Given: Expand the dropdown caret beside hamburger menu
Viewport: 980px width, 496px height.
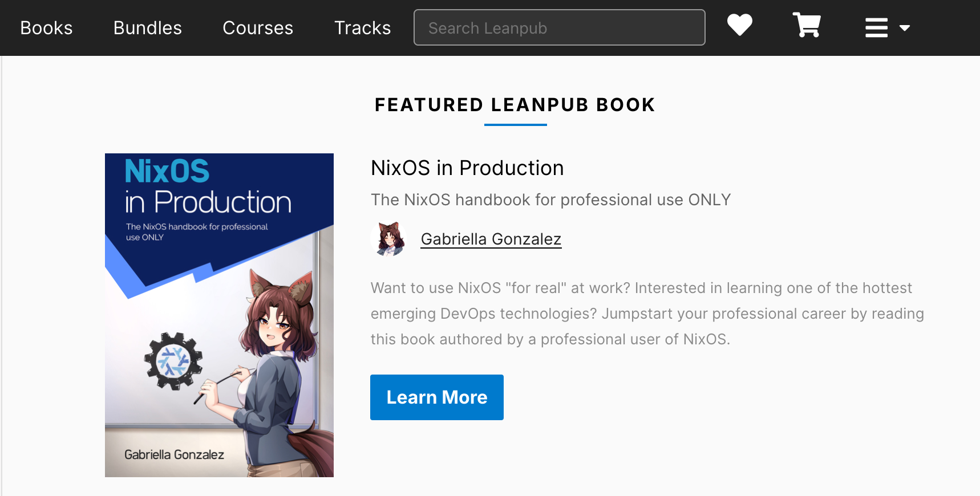Looking at the screenshot, I should (905, 28).
